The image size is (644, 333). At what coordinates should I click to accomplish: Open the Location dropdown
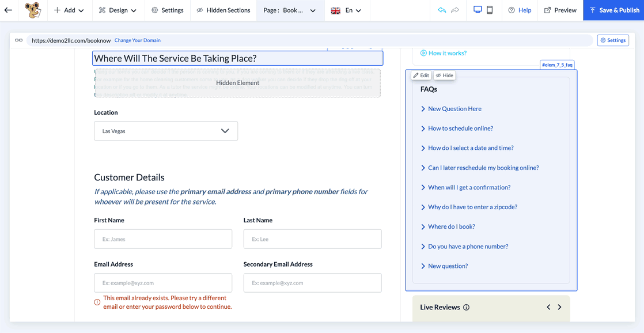pos(166,131)
